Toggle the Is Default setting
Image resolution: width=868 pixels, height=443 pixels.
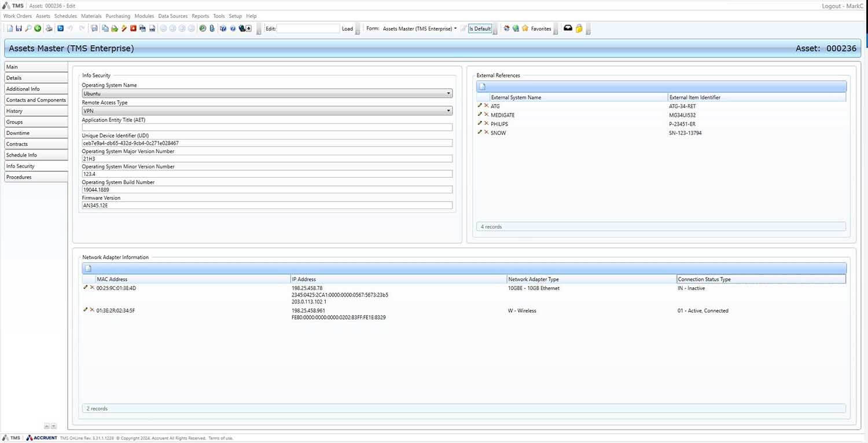(x=480, y=28)
